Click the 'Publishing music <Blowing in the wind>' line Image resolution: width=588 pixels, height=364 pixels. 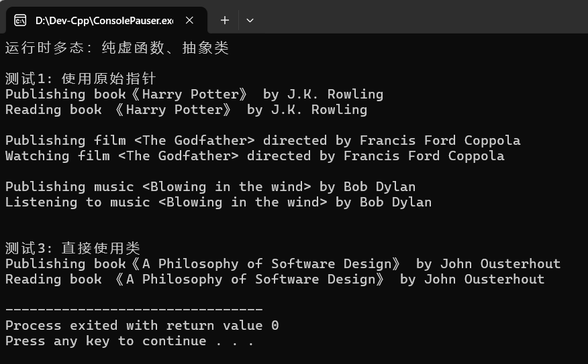coord(210,186)
